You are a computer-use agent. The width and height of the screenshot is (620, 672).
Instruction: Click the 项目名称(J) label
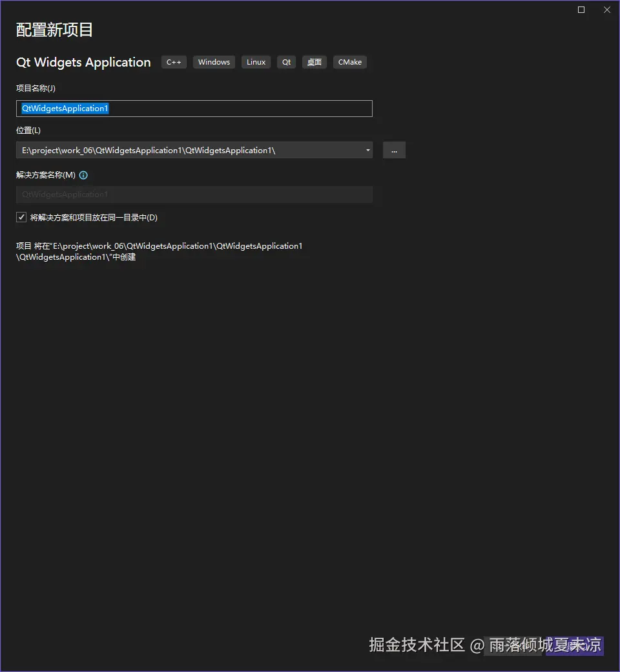pos(36,89)
